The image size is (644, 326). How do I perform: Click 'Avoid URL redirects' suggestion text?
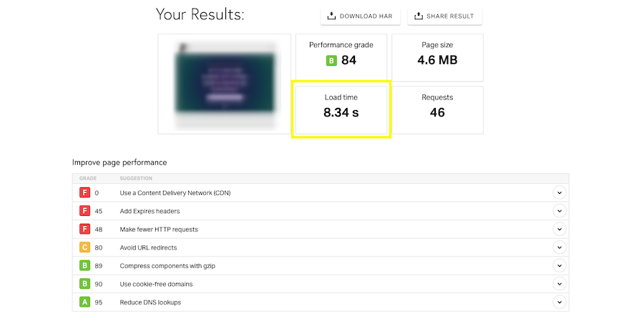[148, 247]
